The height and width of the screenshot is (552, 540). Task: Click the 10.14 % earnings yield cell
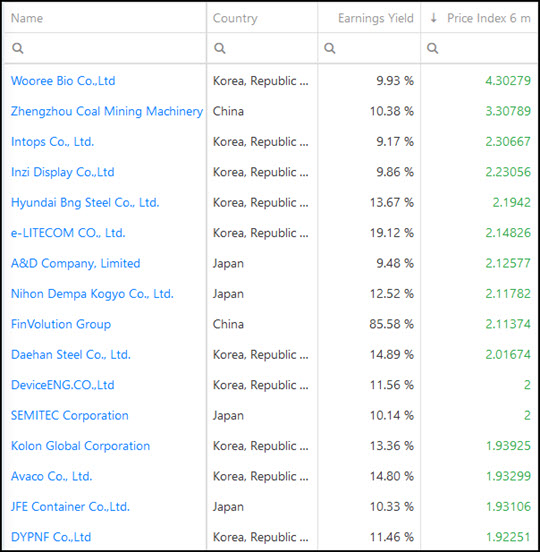click(391, 415)
